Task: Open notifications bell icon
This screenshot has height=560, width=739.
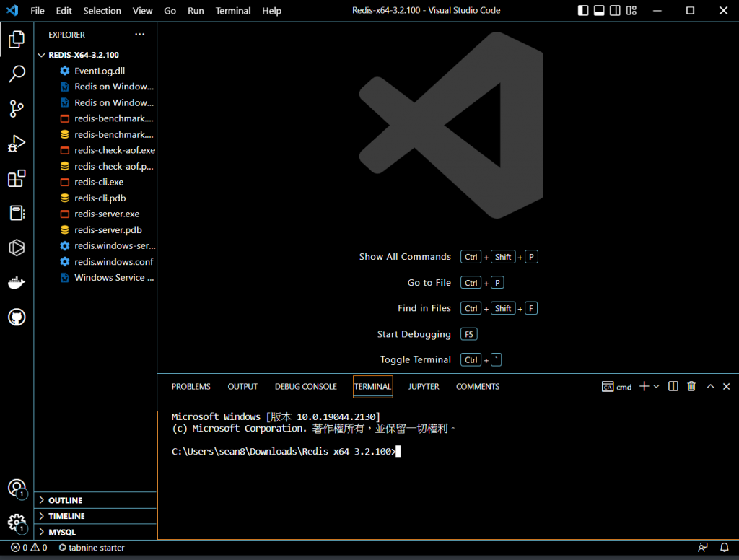Action: tap(725, 548)
